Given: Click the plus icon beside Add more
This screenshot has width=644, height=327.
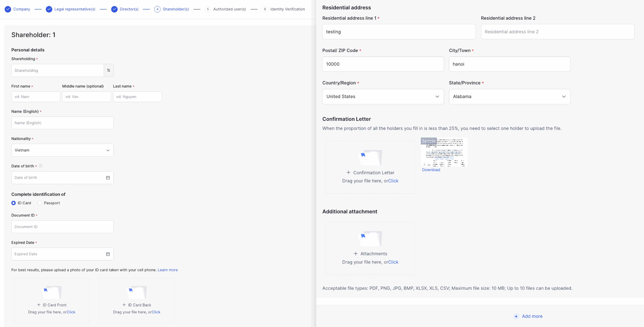Looking at the screenshot, I should (516, 317).
